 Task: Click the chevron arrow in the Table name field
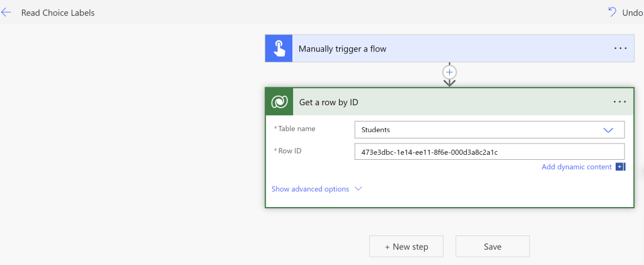click(608, 130)
